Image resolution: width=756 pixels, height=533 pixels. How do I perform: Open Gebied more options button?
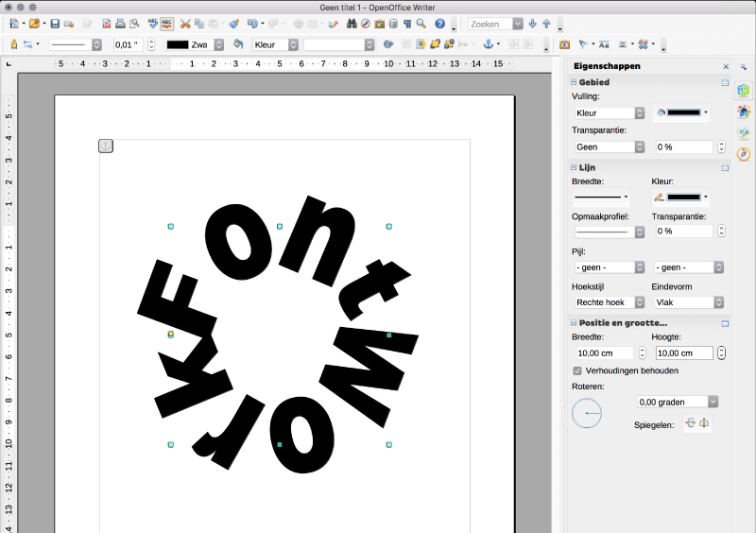point(725,82)
